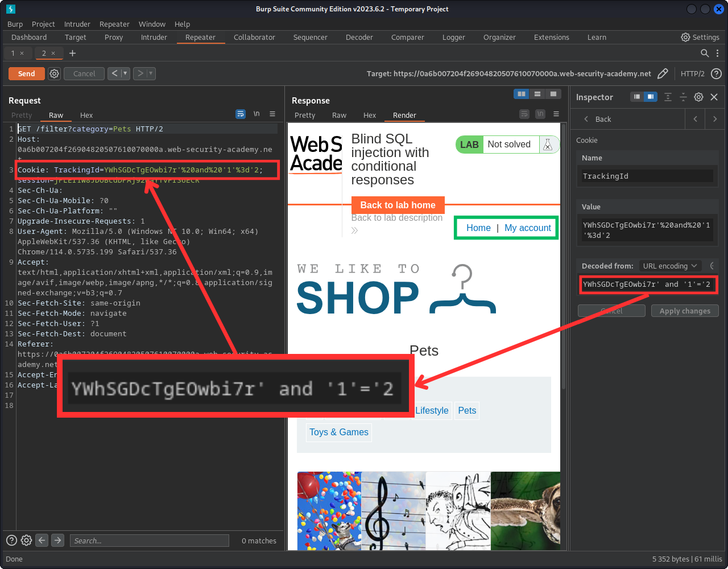Viewport: 728px width, 569px height.
Task: Switch to the Intruder tool tab
Action: (154, 38)
